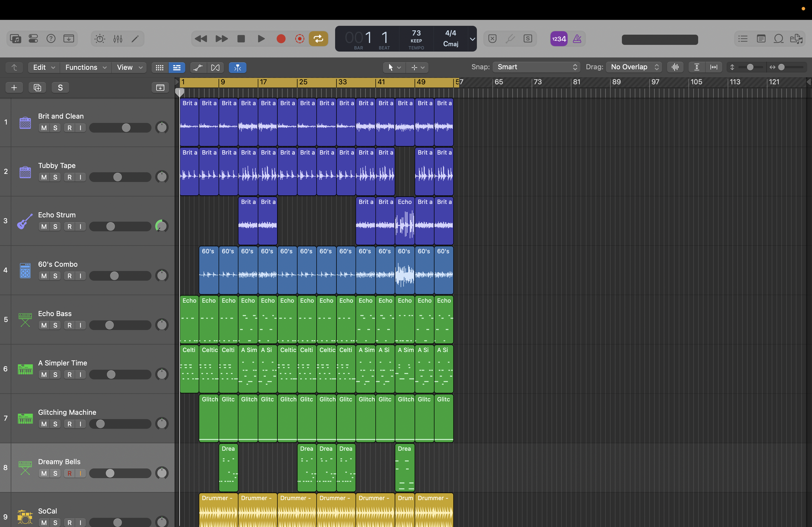This screenshot has height=527, width=812.
Task: Open the LCD display mode chevron
Action: tap(472, 39)
